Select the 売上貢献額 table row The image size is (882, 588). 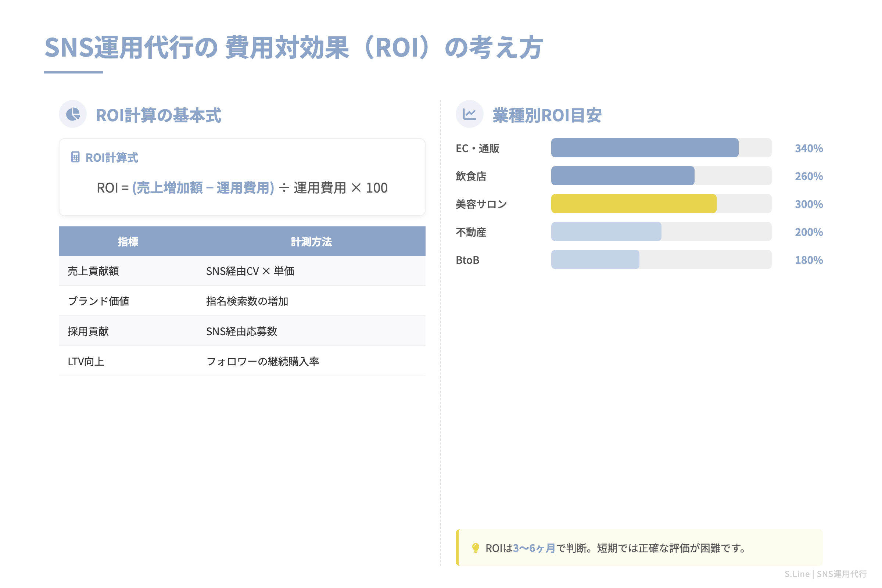(x=242, y=271)
